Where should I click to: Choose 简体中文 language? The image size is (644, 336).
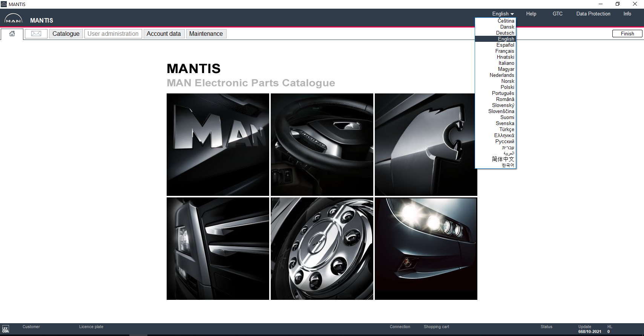coord(495,159)
